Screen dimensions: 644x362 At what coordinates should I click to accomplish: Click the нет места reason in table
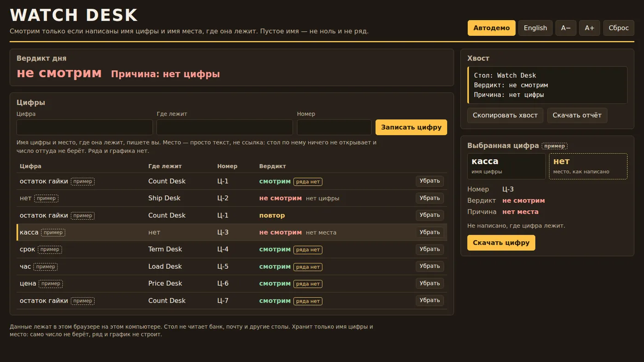pyautogui.click(x=321, y=232)
